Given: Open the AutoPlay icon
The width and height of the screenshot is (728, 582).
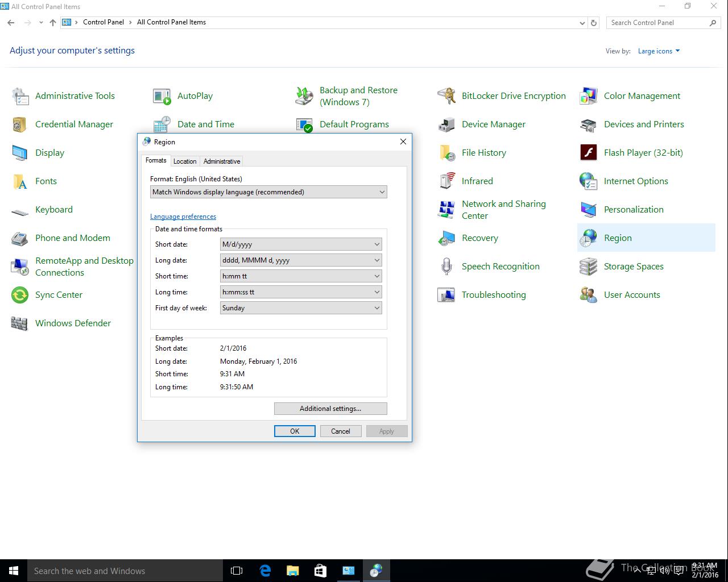Looking at the screenshot, I should [162, 96].
